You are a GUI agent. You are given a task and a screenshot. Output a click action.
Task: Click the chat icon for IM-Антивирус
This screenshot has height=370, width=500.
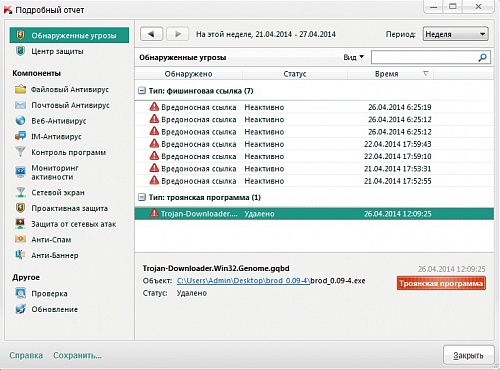pos(21,136)
